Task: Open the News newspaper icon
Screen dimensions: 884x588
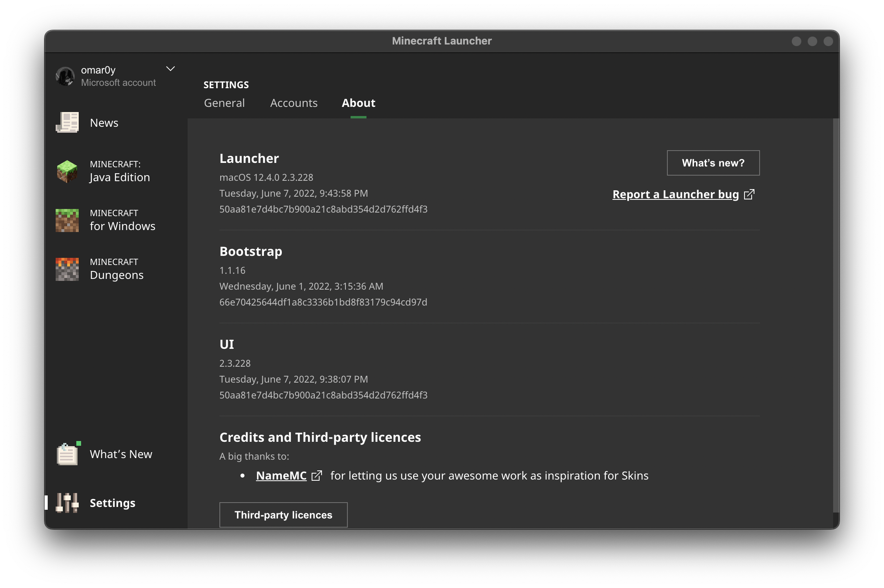Action: 67,122
